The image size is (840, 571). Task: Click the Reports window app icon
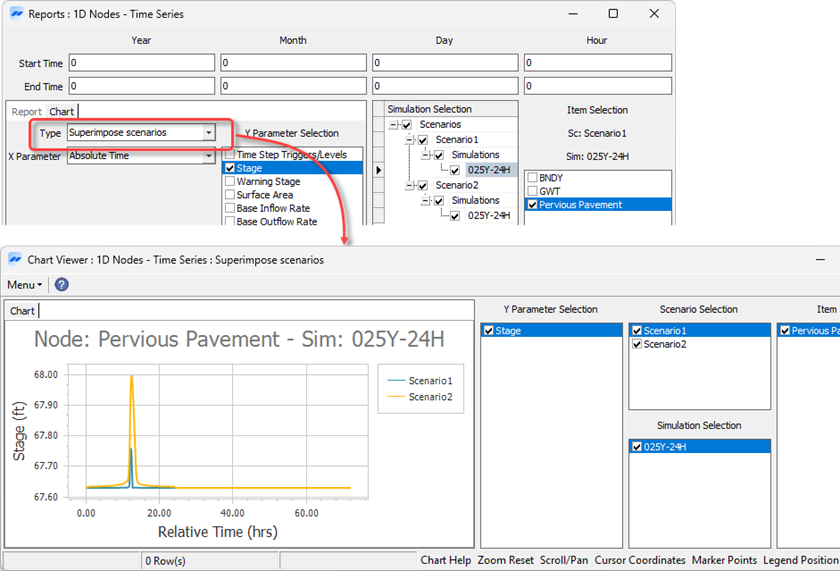point(15,14)
